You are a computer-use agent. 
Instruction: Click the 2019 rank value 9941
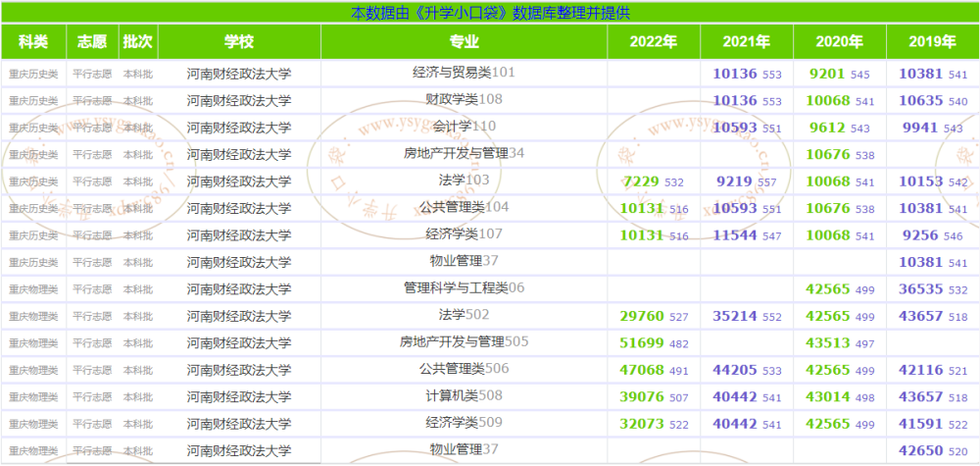pos(920,128)
